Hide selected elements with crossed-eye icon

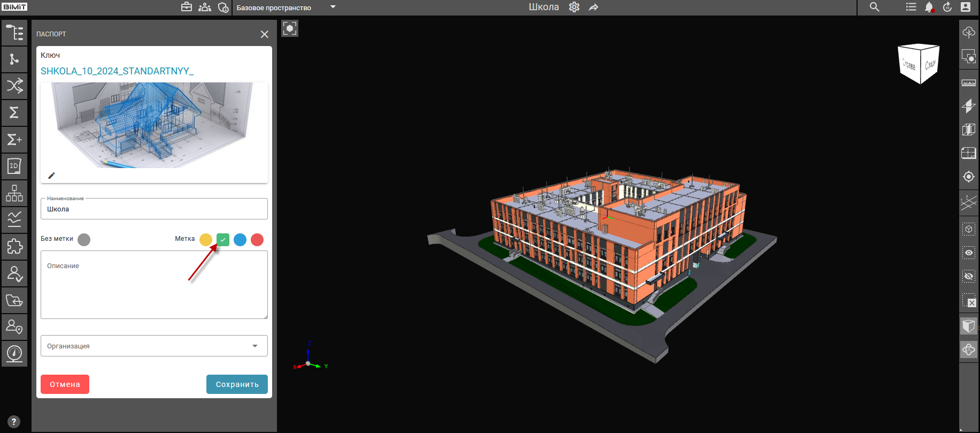pyautogui.click(x=968, y=276)
